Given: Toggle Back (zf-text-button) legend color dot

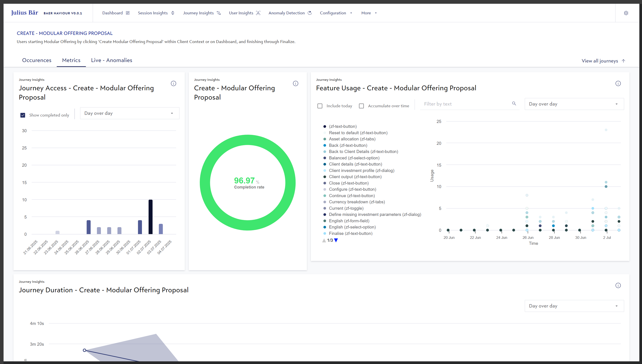Looking at the screenshot, I should coord(325,145).
